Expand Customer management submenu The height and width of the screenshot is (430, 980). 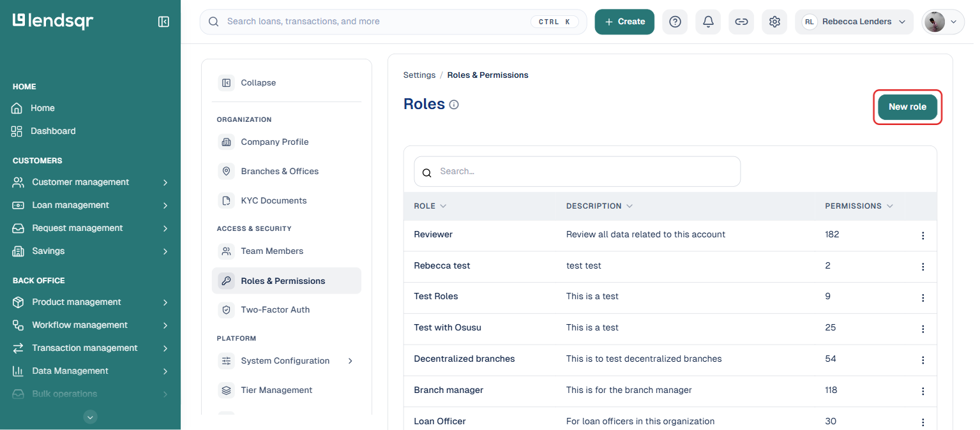[x=165, y=182]
